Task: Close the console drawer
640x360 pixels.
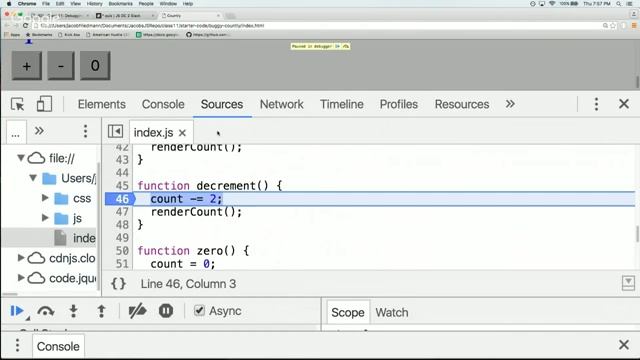Action: click(624, 345)
